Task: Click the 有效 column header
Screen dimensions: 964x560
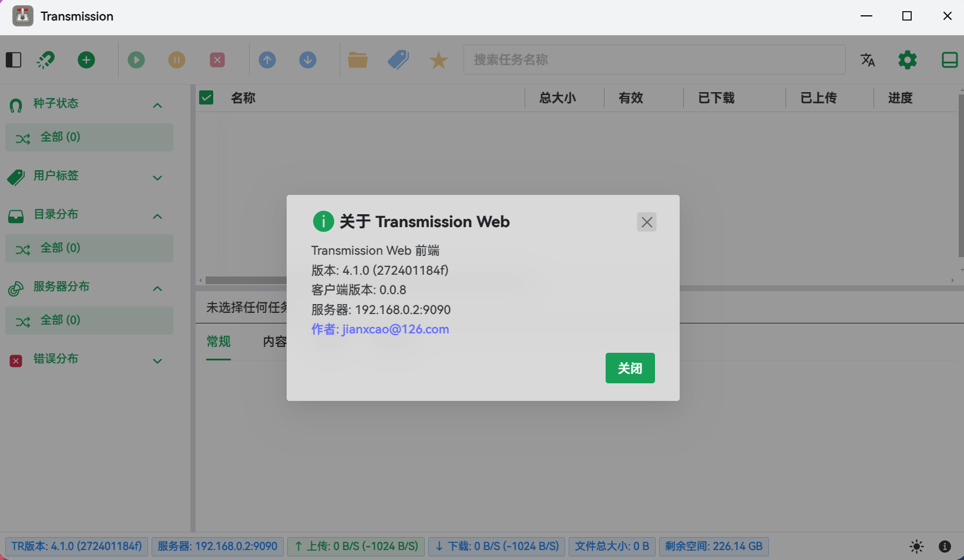Action: (631, 98)
